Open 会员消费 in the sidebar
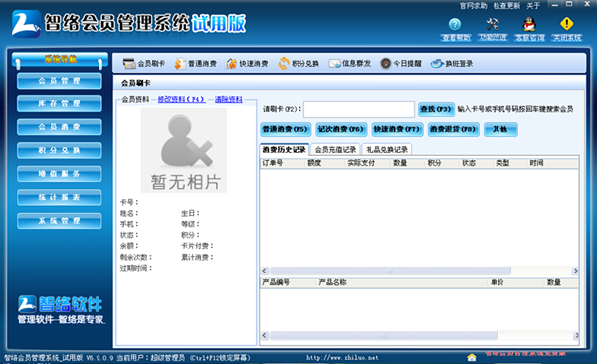 pos(60,127)
